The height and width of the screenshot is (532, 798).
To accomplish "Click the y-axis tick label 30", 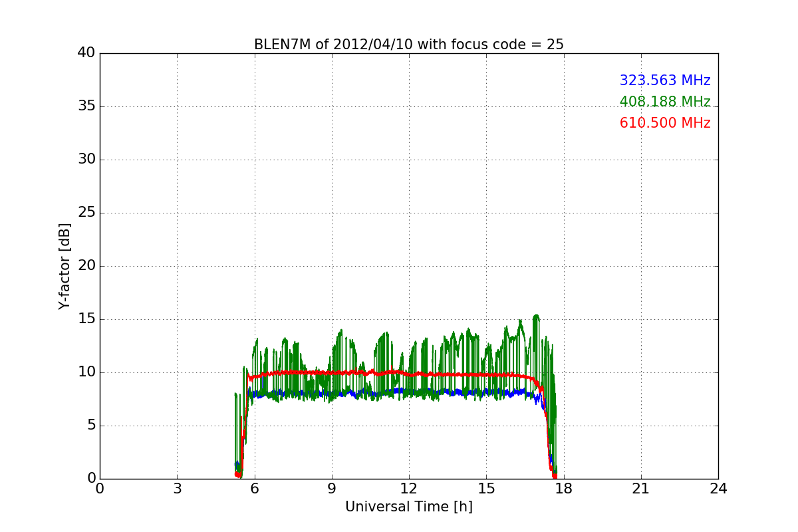I will tap(87, 160).
